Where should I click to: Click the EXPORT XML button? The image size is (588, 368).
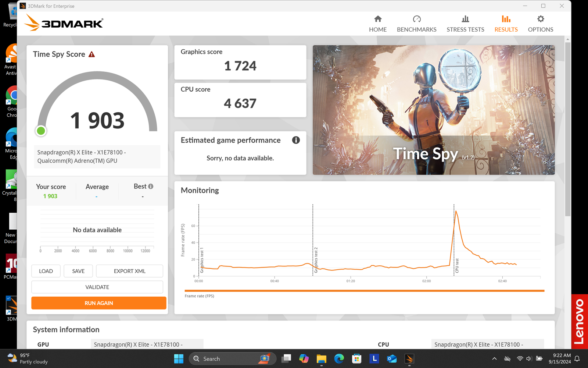[x=129, y=271]
